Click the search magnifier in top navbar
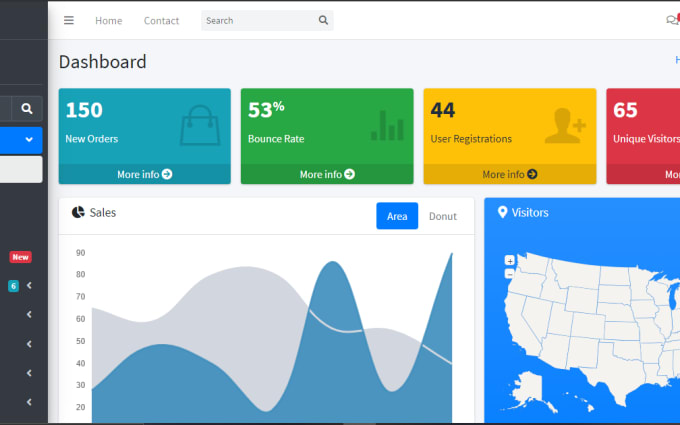Viewport: 680px width, 425px height. tap(323, 20)
